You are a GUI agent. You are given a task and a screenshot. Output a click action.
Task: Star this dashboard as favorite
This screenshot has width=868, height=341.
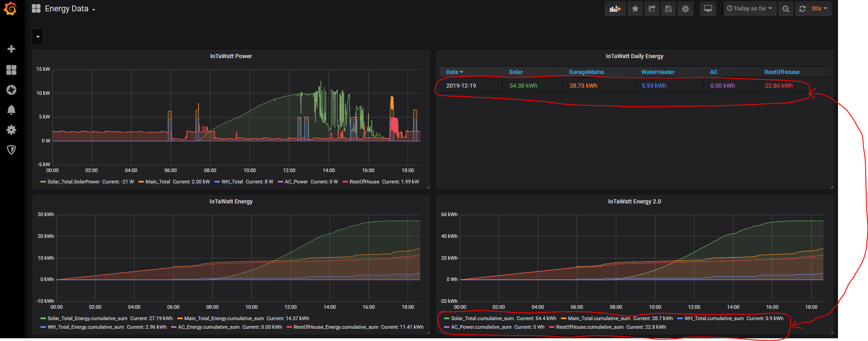coord(635,9)
